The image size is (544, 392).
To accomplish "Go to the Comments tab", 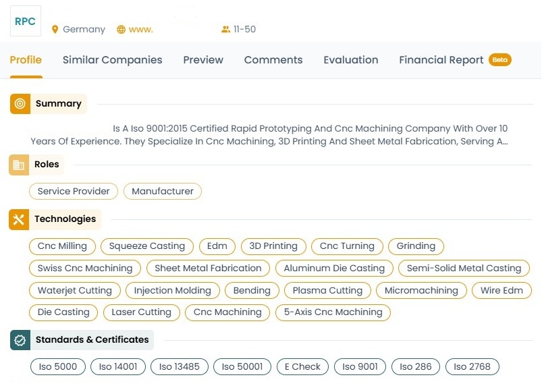I will [273, 60].
